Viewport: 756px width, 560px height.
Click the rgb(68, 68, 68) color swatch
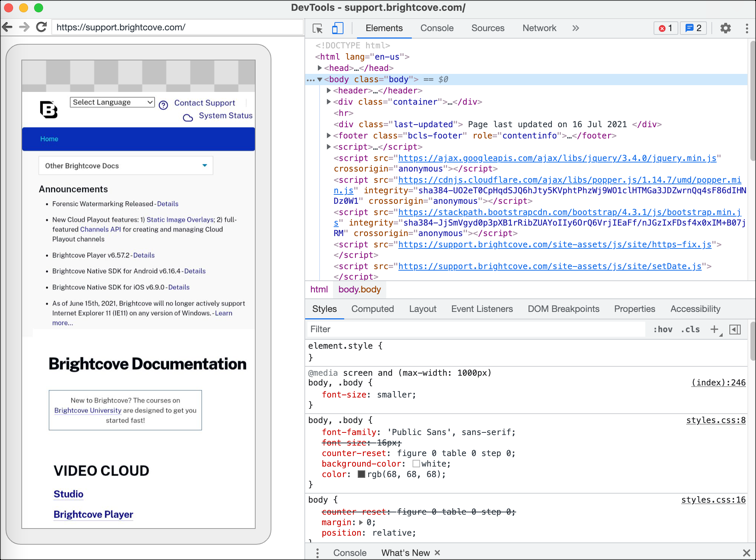[361, 474]
